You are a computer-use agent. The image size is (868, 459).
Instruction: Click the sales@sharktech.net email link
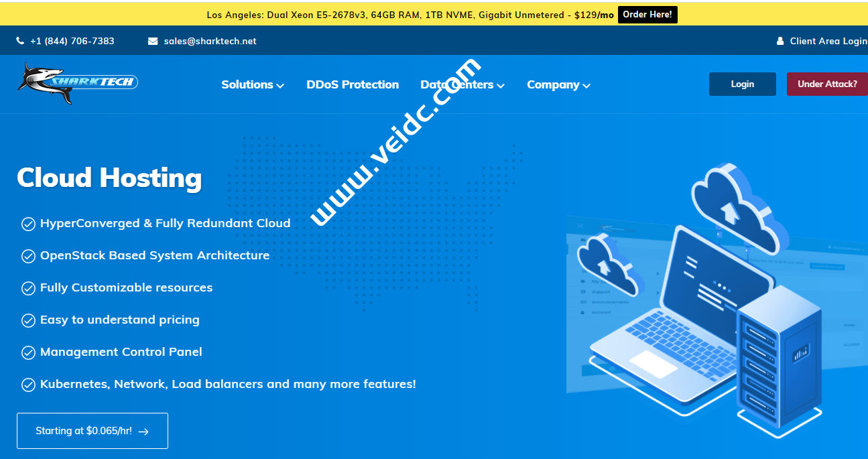tap(210, 41)
